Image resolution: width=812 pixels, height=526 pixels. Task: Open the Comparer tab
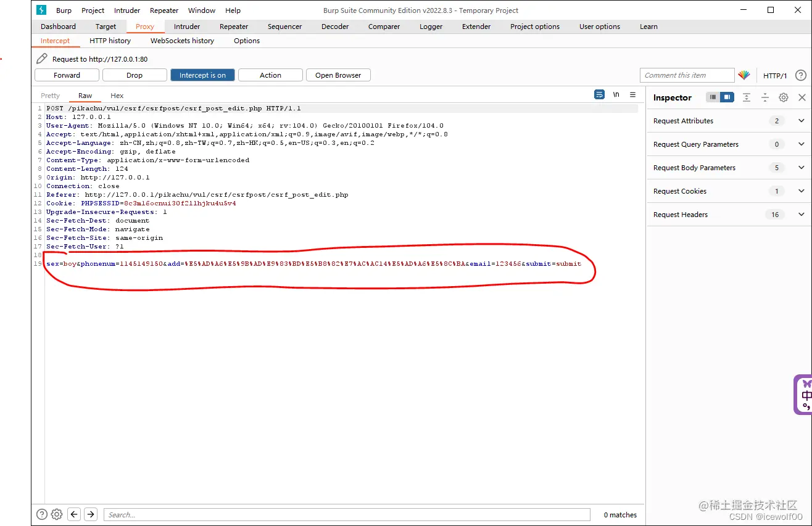coord(384,27)
